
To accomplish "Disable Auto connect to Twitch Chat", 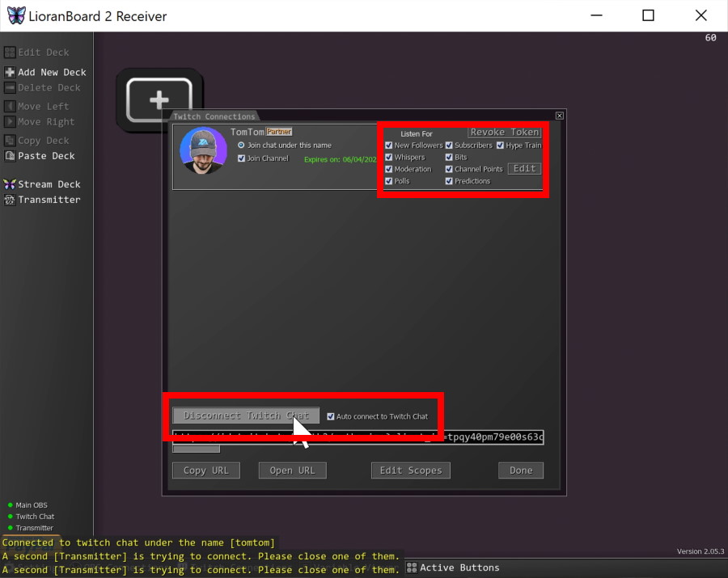I will point(330,416).
